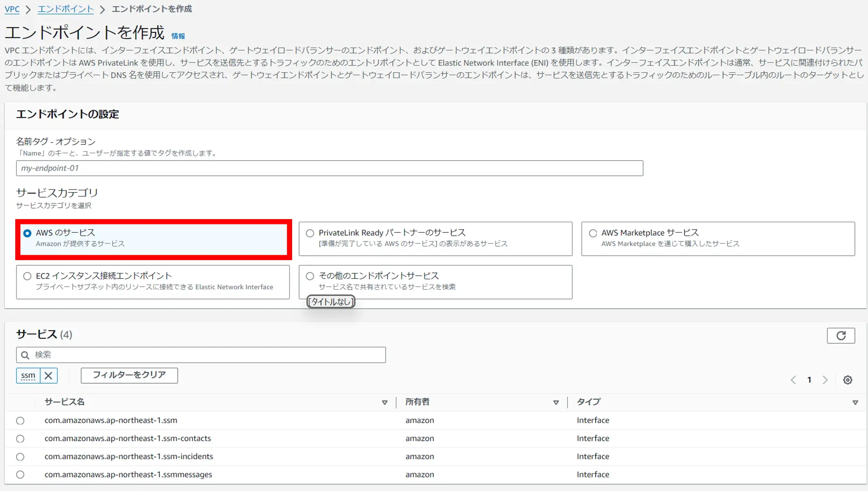Select the ssm-incidents service radio
This screenshot has width=868, height=491.
tap(20, 457)
